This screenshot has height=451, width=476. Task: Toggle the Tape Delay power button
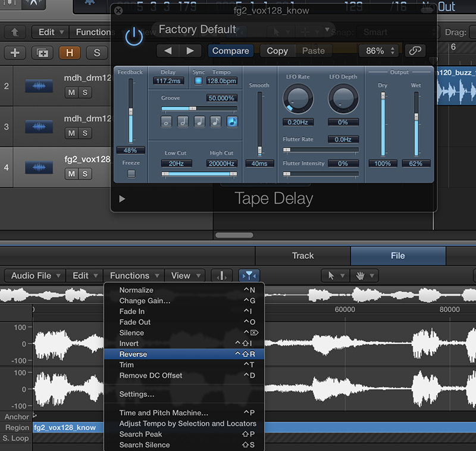tap(134, 36)
